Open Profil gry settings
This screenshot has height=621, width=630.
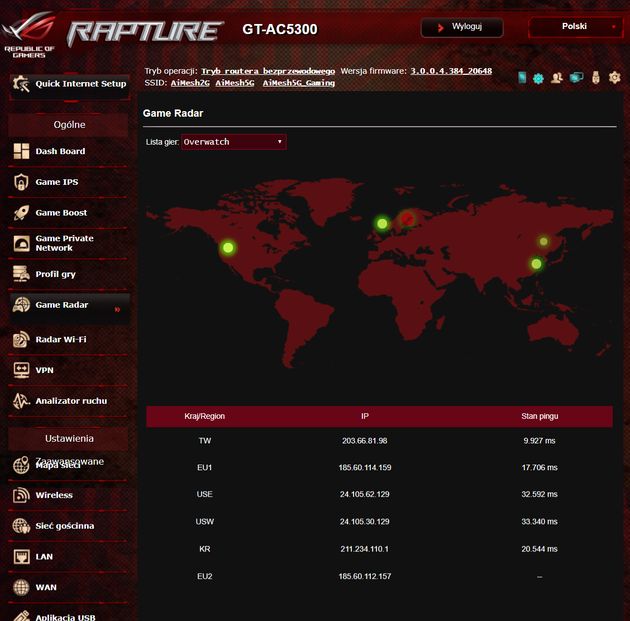[68, 274]
